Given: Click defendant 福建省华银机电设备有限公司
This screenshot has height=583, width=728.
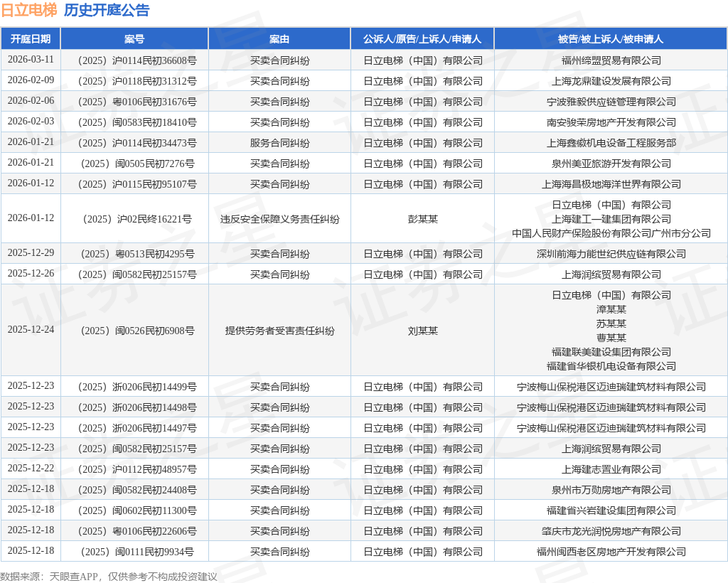Looking at the screenshot, I should (x=611, y=366).
